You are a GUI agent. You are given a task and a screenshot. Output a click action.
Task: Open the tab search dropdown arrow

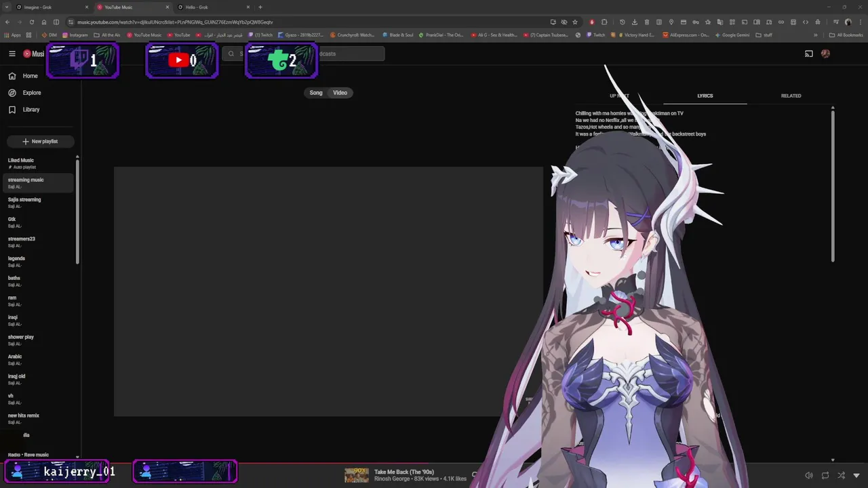(x=7, y=7)
